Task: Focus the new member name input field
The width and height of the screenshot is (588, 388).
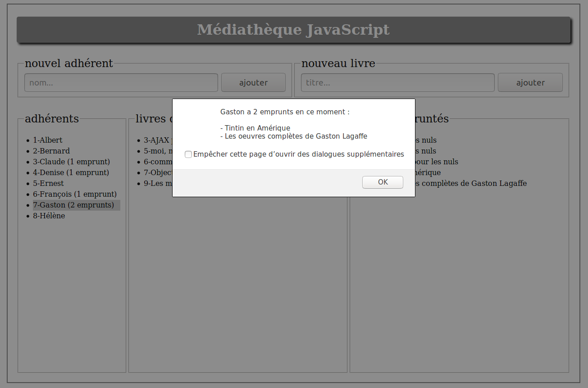Action: [x=121, y=83]
